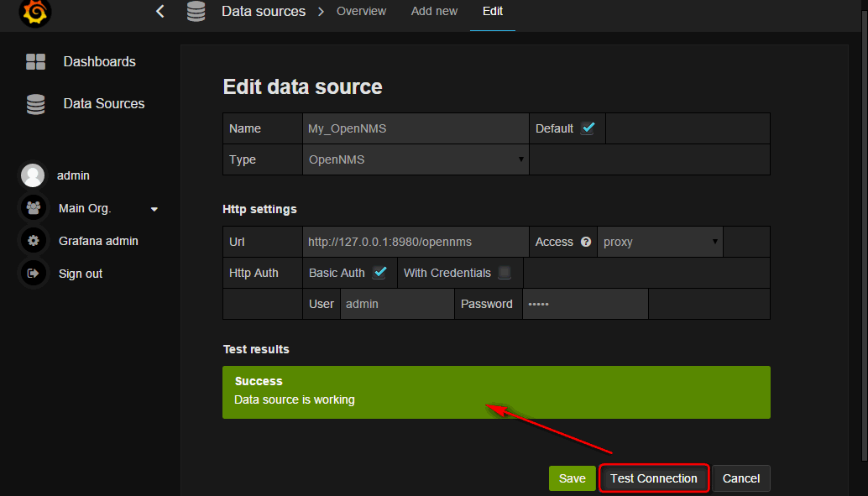The width and height of the screenshot is (868, 496).
Task: Click the Data sources breadcrumb title
Action: [264, 11]
